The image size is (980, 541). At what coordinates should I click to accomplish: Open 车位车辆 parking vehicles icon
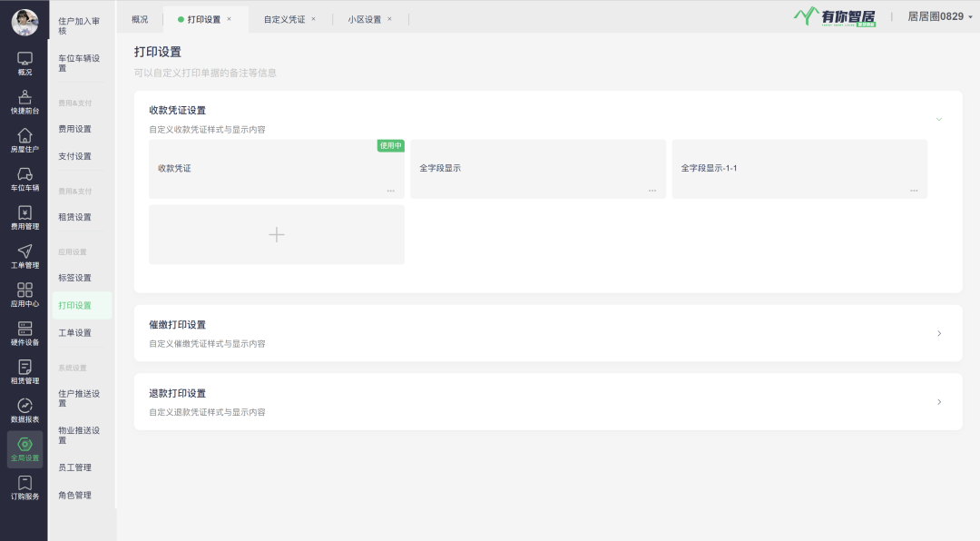(x=24, y=179)
